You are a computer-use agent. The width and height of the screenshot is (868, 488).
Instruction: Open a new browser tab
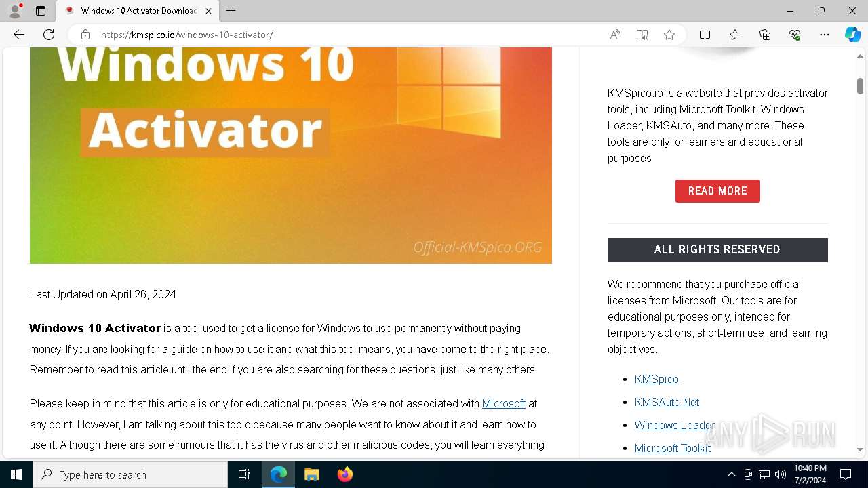tap(231, 11)
